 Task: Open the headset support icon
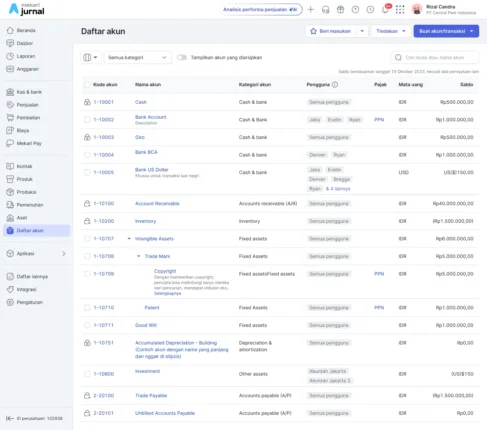pos(326,10)
